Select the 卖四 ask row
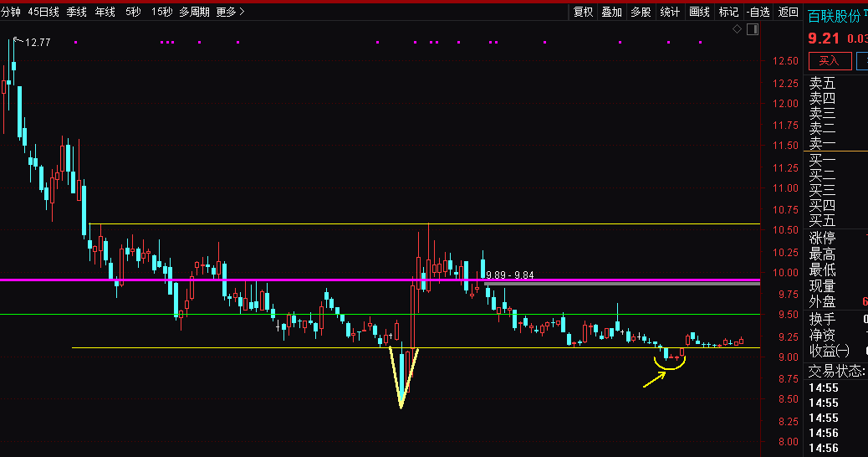 (822, 99)
